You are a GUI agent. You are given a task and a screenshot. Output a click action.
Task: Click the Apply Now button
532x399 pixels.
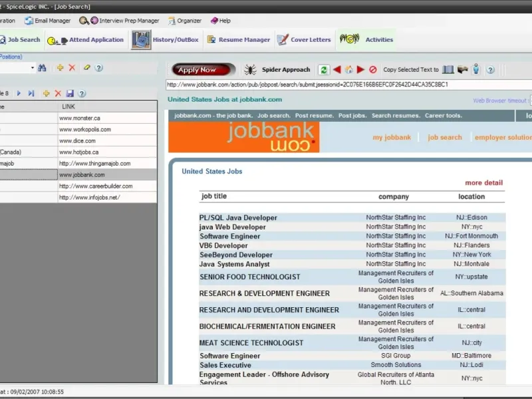[203, 70]
